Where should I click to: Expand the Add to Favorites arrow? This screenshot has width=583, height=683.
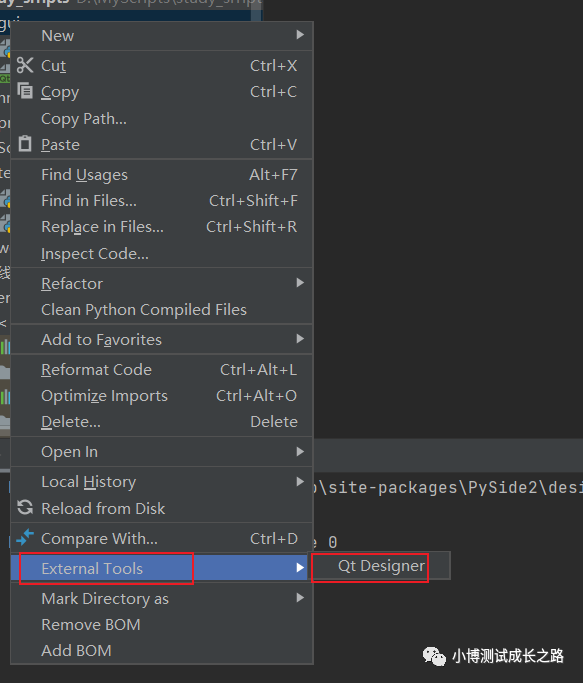click(300, 339)
